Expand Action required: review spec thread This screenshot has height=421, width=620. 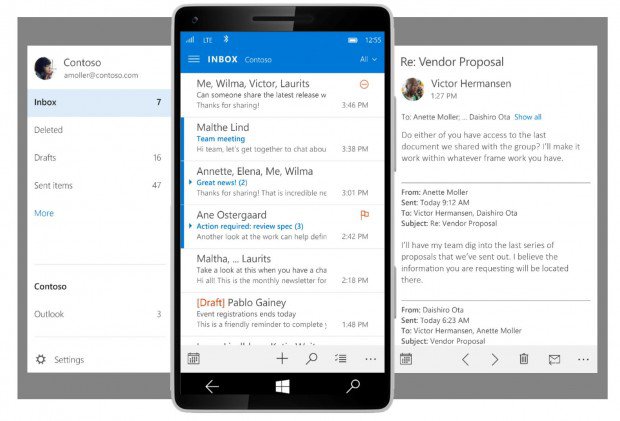190,226
